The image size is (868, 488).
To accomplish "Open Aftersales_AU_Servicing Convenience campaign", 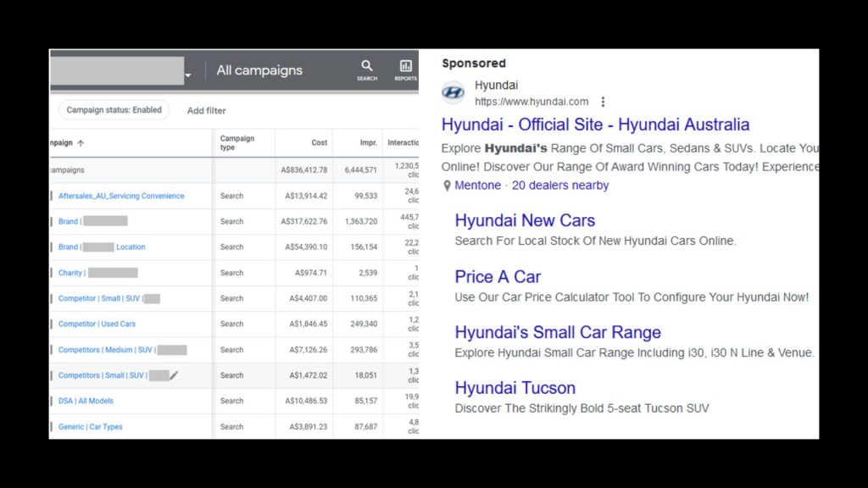I will pyautogui.click(x=121, y=196).
